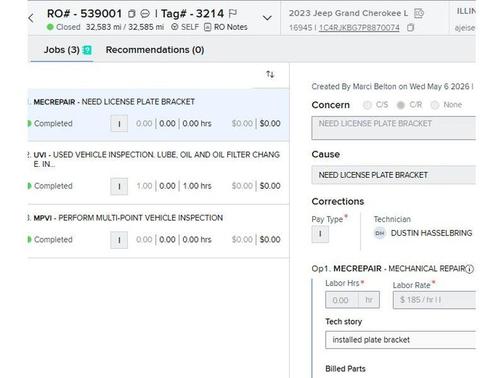Click the Tech story text field
This screenshot has width=504, height=378.
coord(400,340)
